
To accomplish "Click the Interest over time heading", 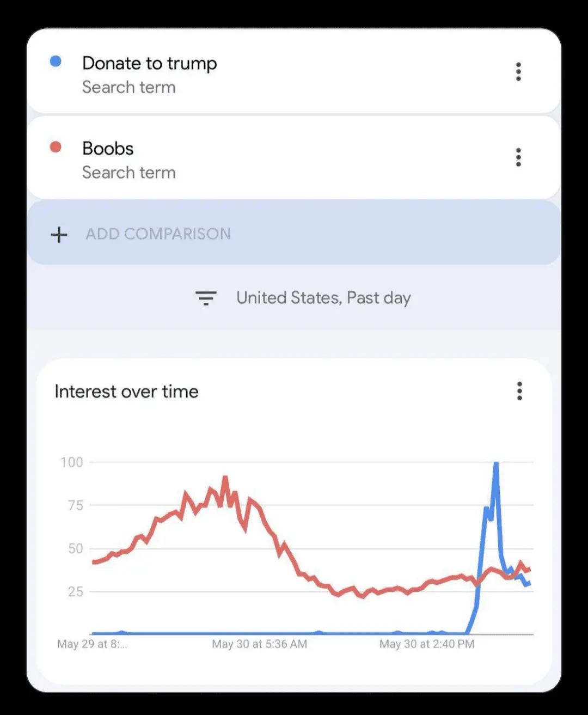I will click(x=126, y=392).
